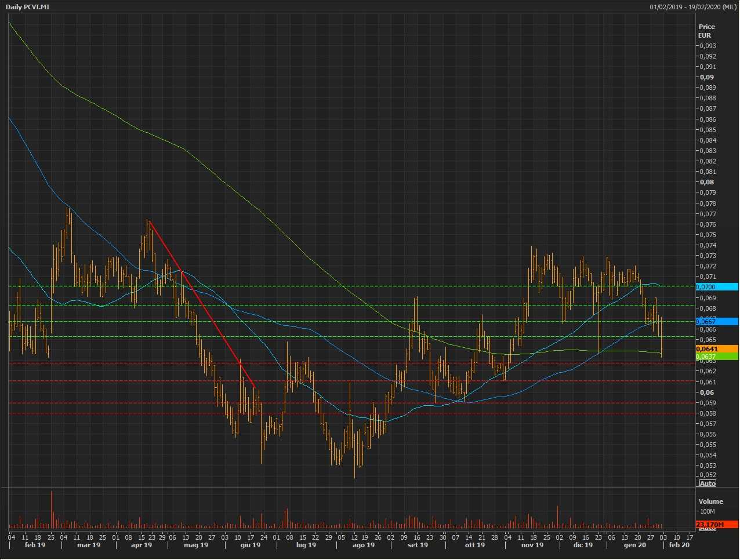Click the red 23,170M volume tag
Viewport: 740px width, 560px height.
(716, 525)
